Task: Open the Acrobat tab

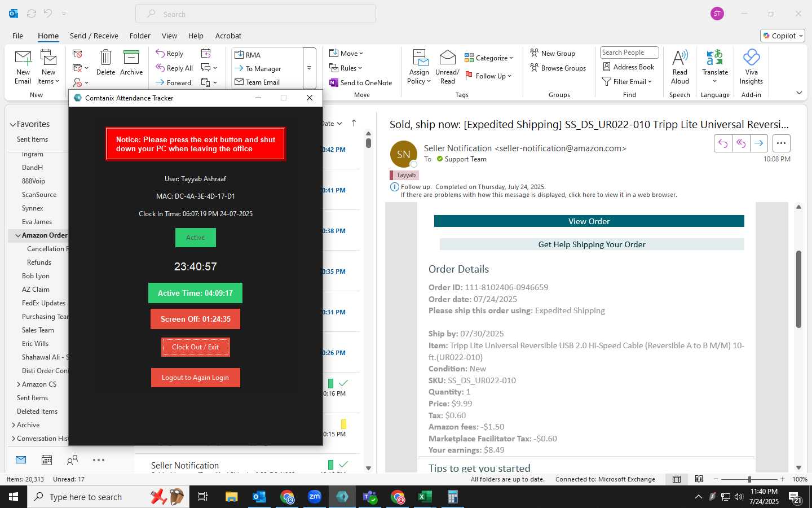Action: pyautogui.click(x=228, y=36)
